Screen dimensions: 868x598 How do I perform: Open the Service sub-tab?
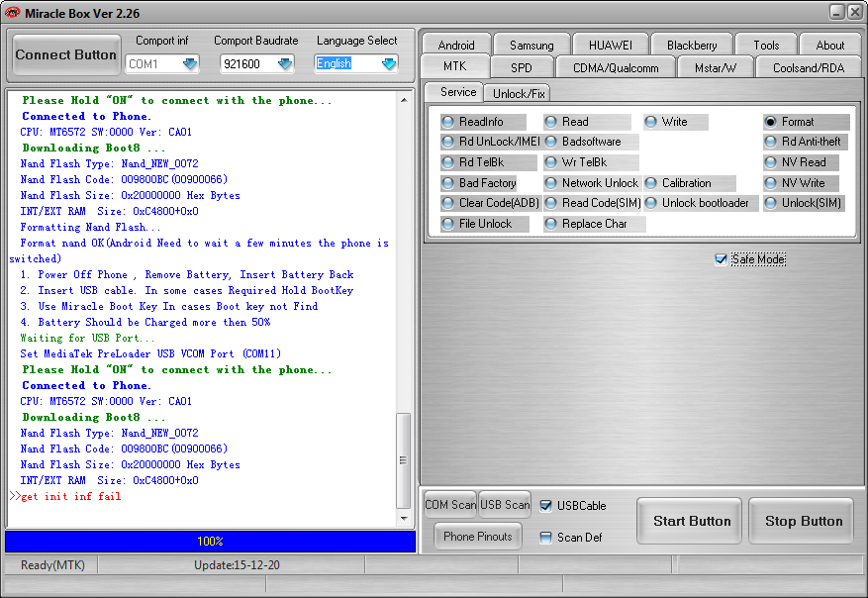tap(458, 92)
